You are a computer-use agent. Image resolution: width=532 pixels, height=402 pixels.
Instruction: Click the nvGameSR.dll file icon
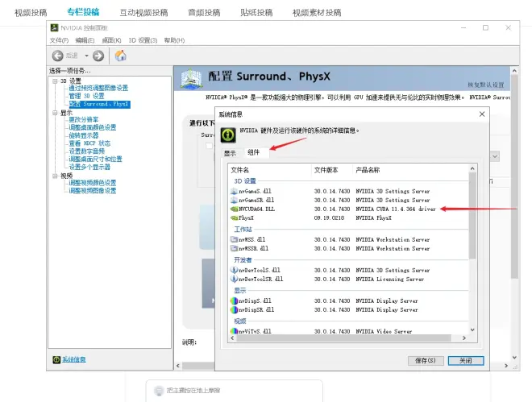click(234, 200)
